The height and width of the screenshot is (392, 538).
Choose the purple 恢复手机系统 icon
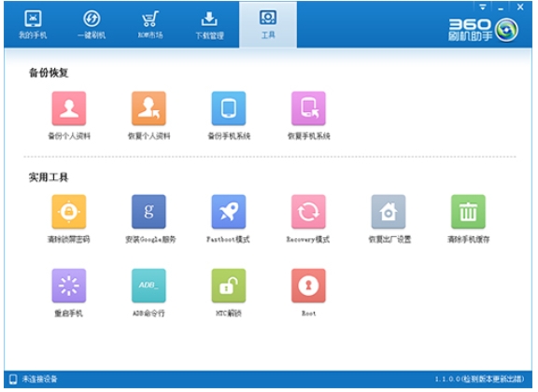click(x=308, y=108)
